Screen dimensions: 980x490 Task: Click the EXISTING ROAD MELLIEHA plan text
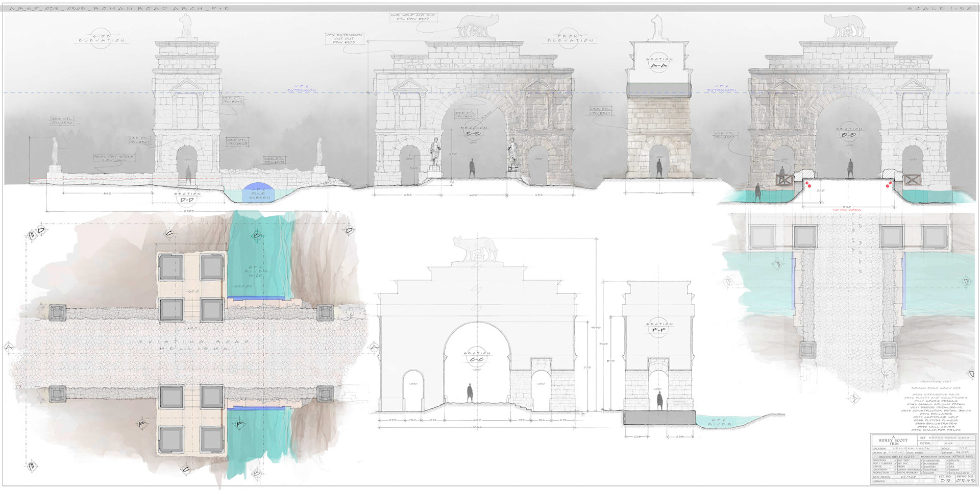click(195, 345)
